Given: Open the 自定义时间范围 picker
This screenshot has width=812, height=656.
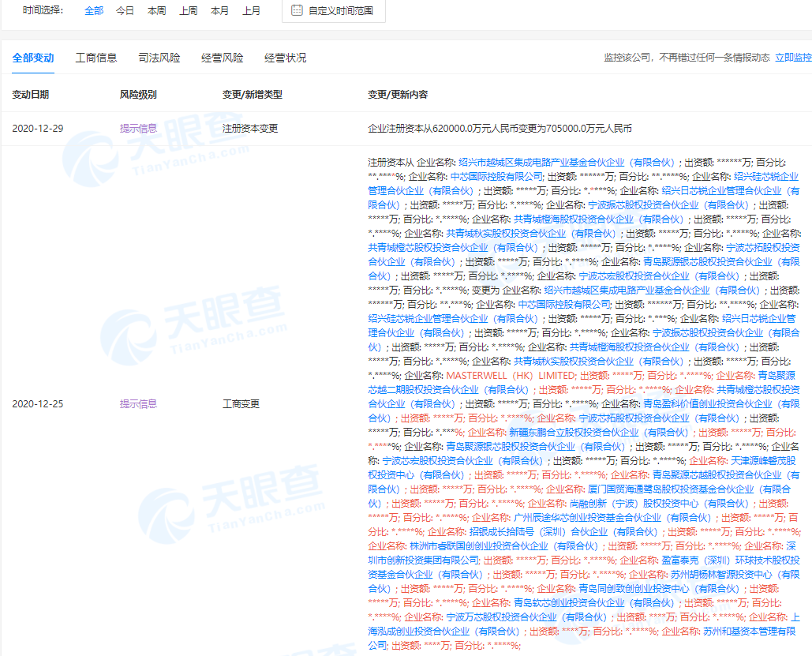Looking at the screenshot, I should pyautogui.click(x=334, y=10).
